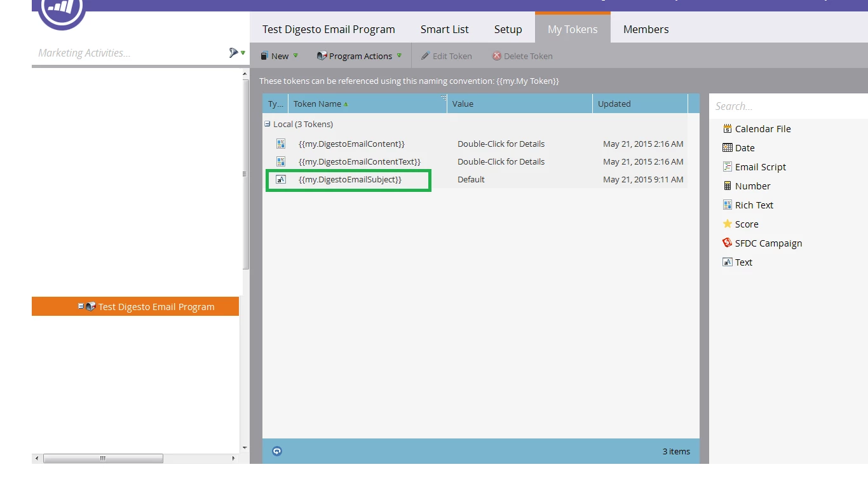This screenshot has height=488, width=868.
Task: Click the 3 items count in footer
Action: [676, 451]
